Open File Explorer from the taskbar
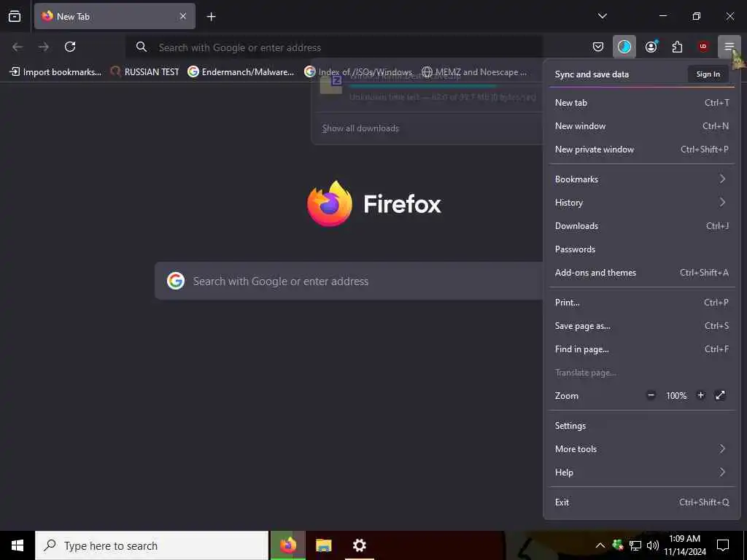 (x=323, y=545)
